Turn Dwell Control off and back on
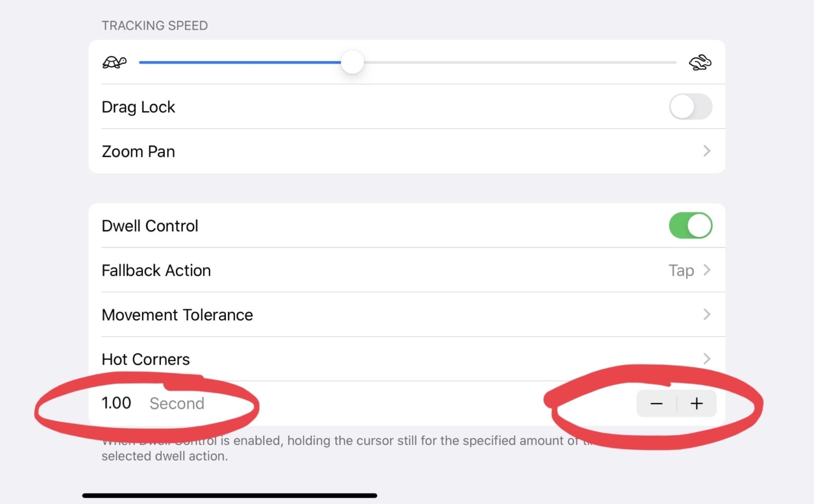This screenshot has height=504, width=814. 690,225
